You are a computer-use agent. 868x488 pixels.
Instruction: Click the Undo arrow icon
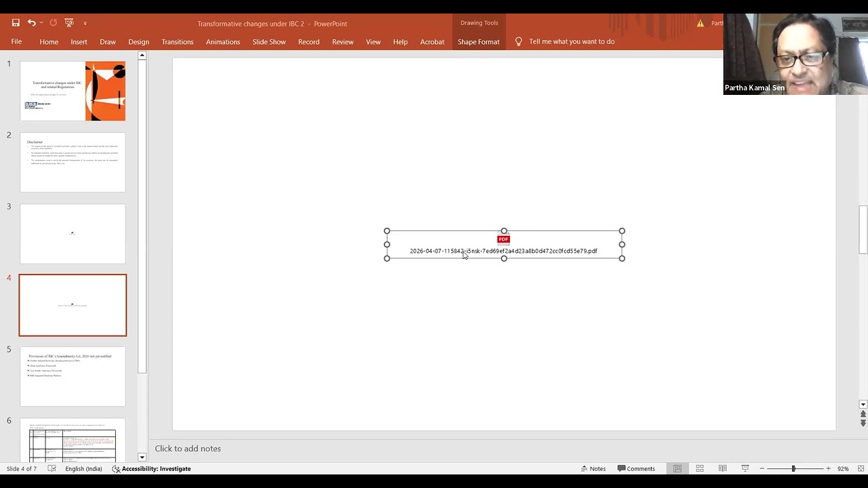click(31, 23)
